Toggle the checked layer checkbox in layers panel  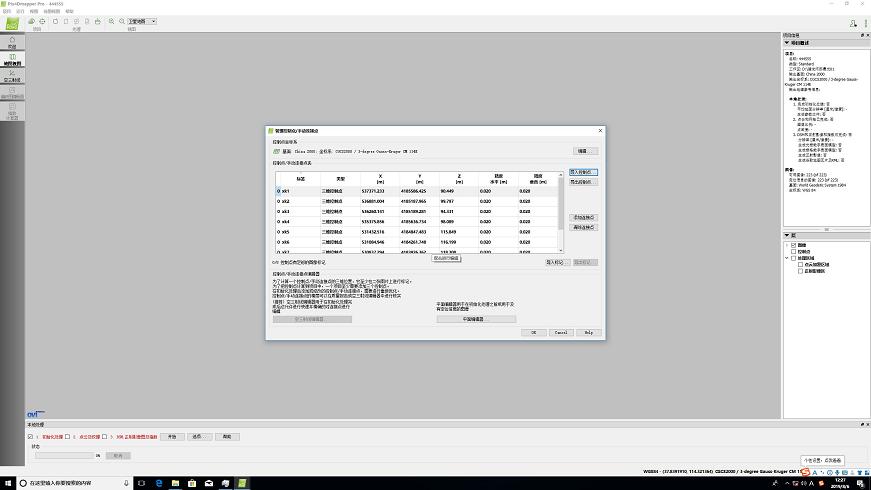point(794,244)
